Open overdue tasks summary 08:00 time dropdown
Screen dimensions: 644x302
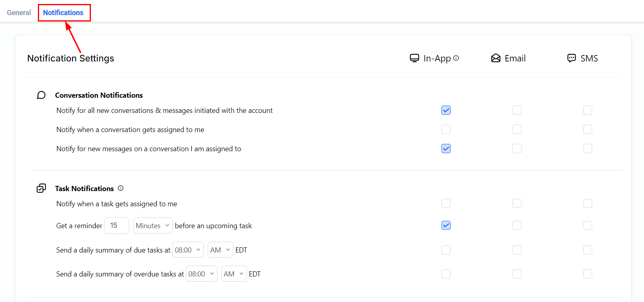pyautogui.click(x=201, y=274)
